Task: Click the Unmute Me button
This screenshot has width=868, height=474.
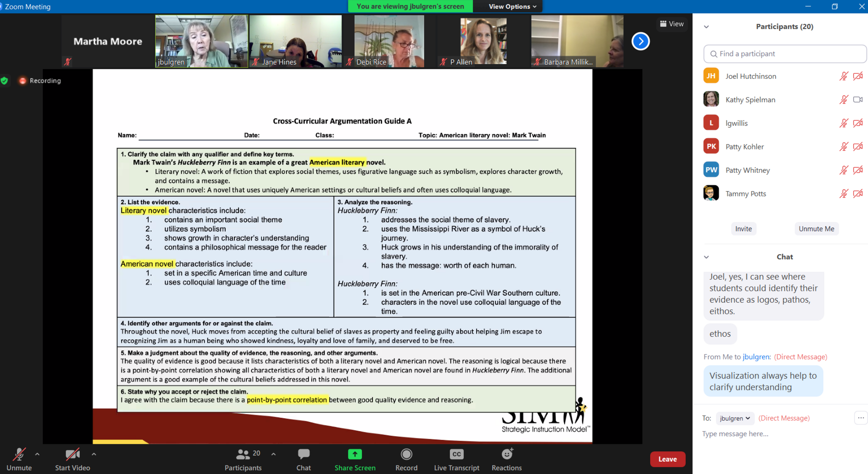Action: click(816, 229)
